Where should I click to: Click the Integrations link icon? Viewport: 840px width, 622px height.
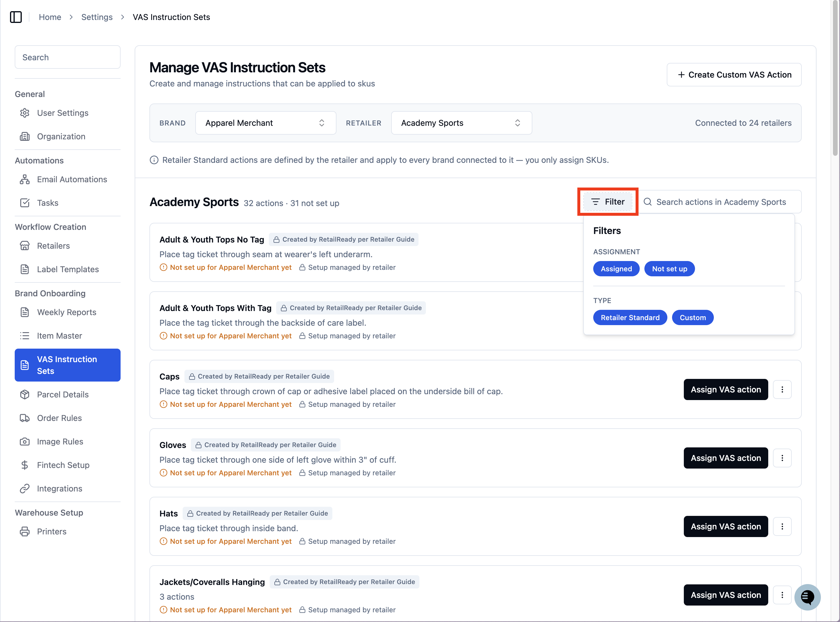click(x=25, y=488)
